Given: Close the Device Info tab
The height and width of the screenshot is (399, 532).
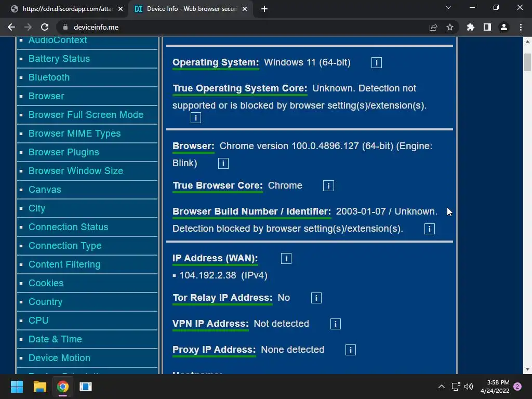Looking at the screenshot, I should tap(245, 9).
